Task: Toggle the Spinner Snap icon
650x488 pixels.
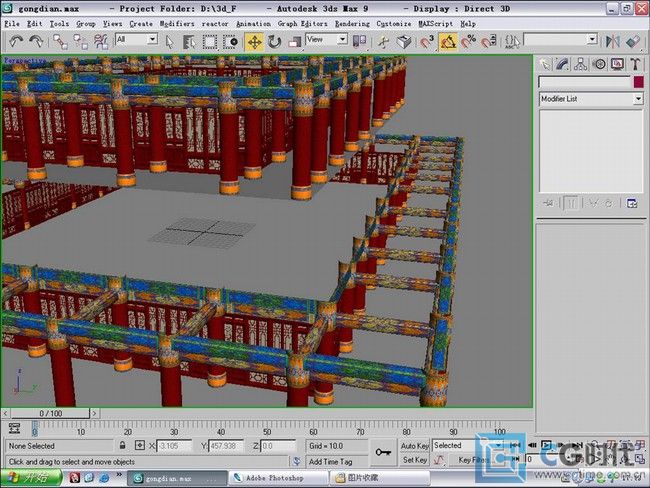Action: coord(489,41)
